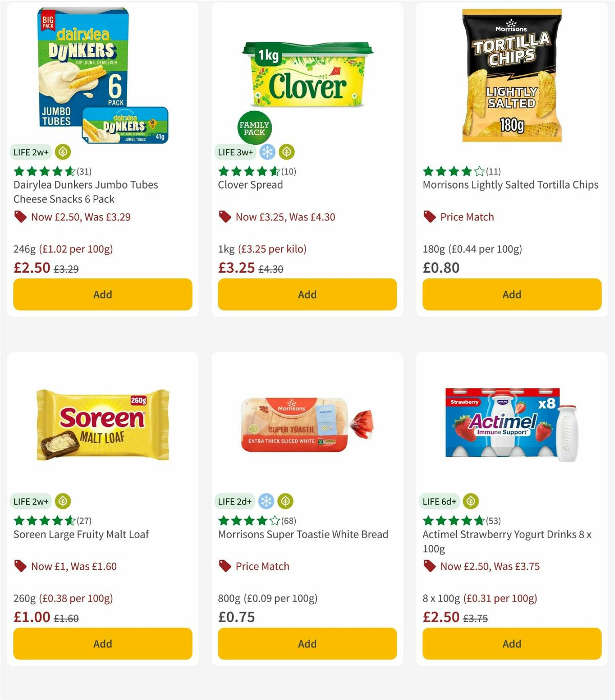Click the leaf sustainability icon on Dairylea Dunkers
The image size is (615, 700).
[x=61, y=152]
